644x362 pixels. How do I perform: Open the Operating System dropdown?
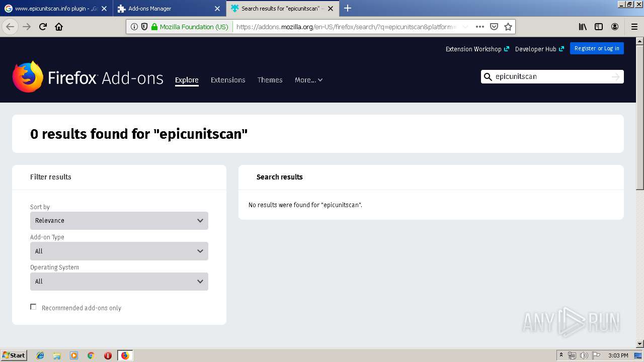119,282
